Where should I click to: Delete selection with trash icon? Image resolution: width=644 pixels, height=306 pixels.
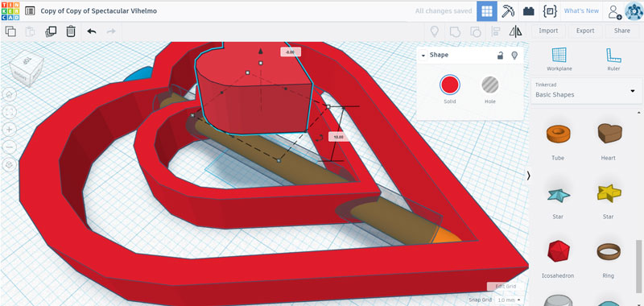click(71, 31)
